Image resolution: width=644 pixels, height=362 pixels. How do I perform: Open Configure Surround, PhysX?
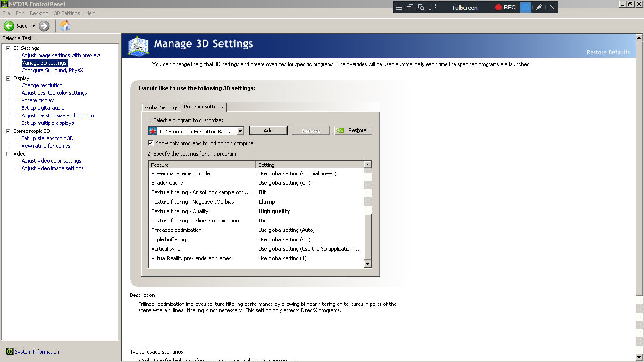point(52,70)
